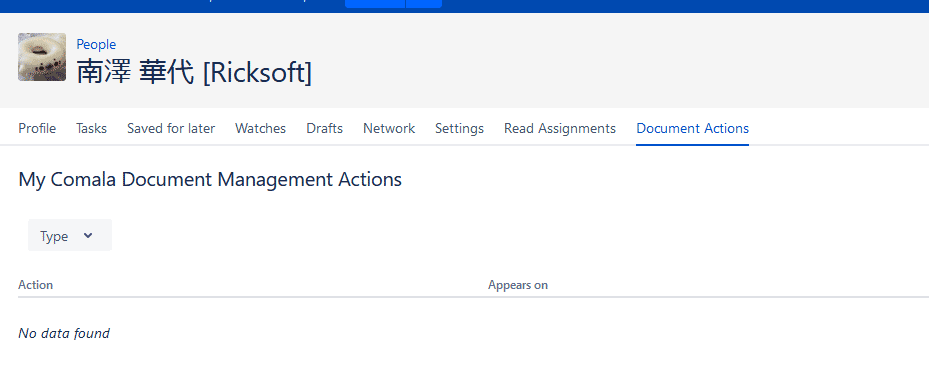This screenshot has width=929, height=376.
Task: Select the Document Actions tab
Action: click(693, 128)
